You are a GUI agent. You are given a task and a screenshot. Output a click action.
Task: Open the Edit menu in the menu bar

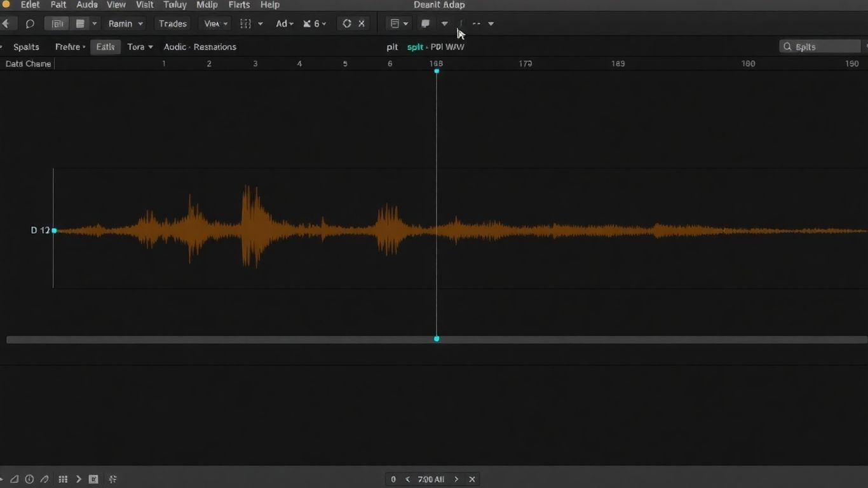pos(29,5)
